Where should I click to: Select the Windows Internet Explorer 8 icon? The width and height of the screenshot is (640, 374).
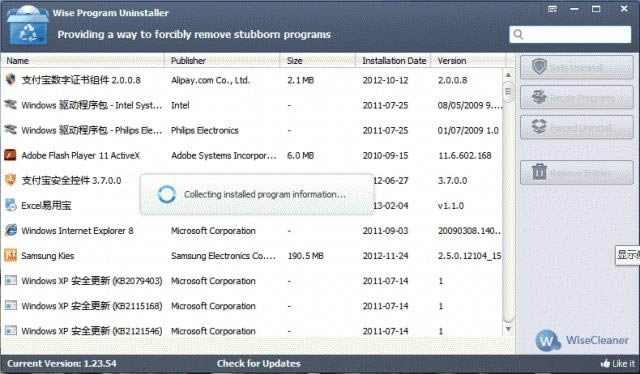[11, 230]
